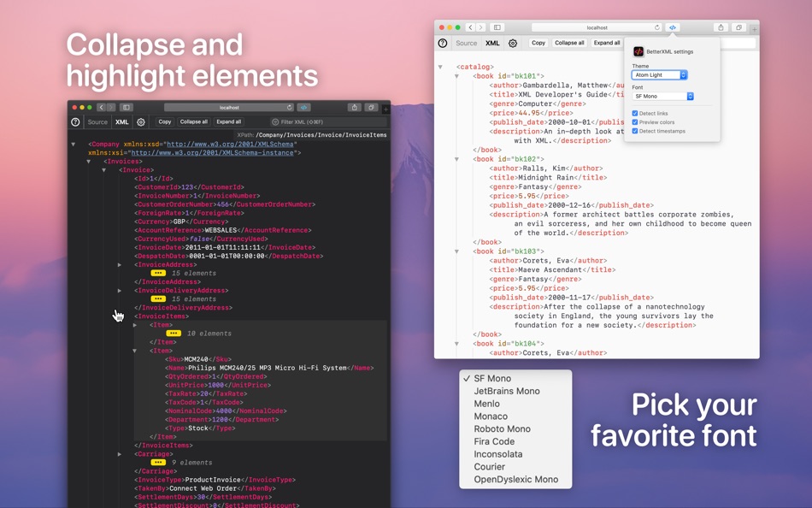Toggle sidebar icon in light browser window

[x=497, y=27]
